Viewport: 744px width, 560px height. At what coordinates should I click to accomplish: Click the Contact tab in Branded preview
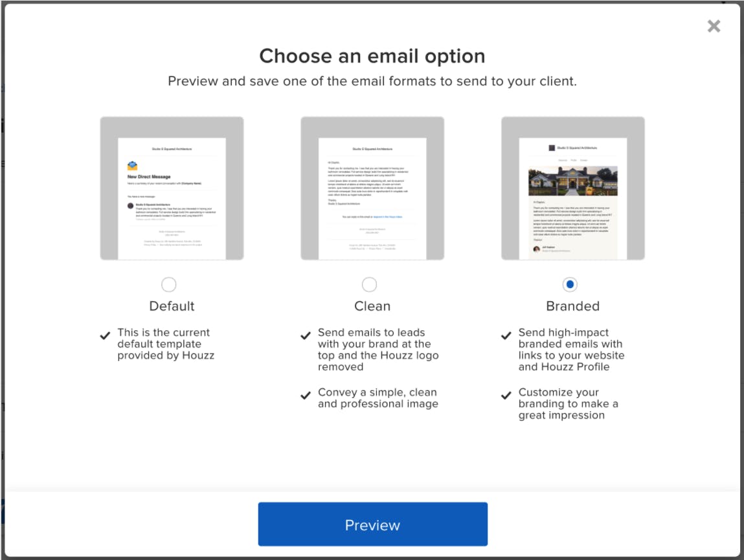584,160
